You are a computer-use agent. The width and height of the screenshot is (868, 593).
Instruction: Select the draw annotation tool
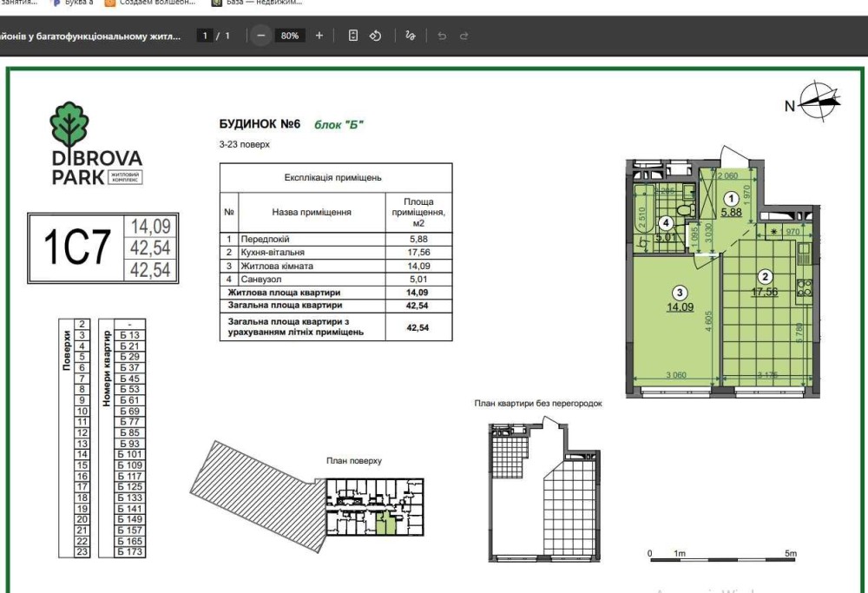[x=411, y=36]
